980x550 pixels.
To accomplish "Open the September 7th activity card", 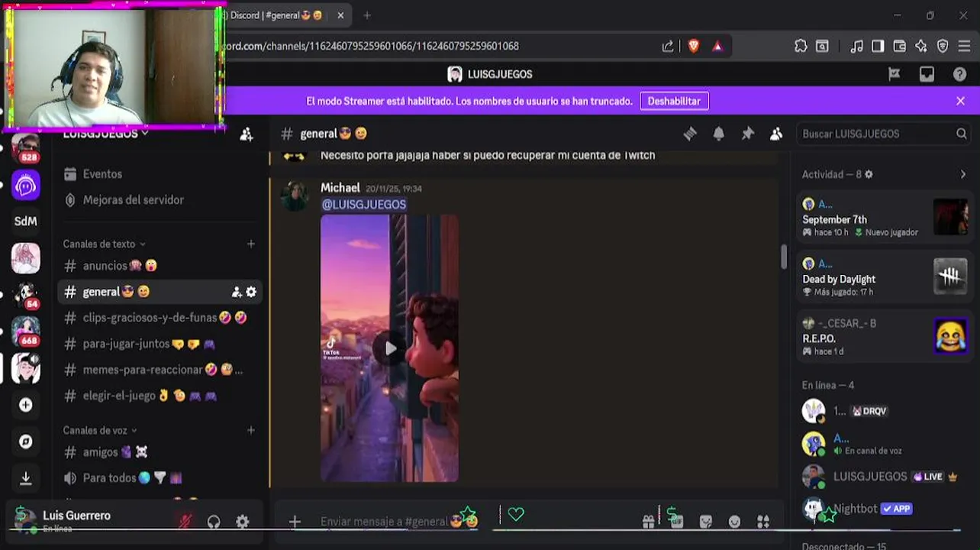I will (883, 217).
